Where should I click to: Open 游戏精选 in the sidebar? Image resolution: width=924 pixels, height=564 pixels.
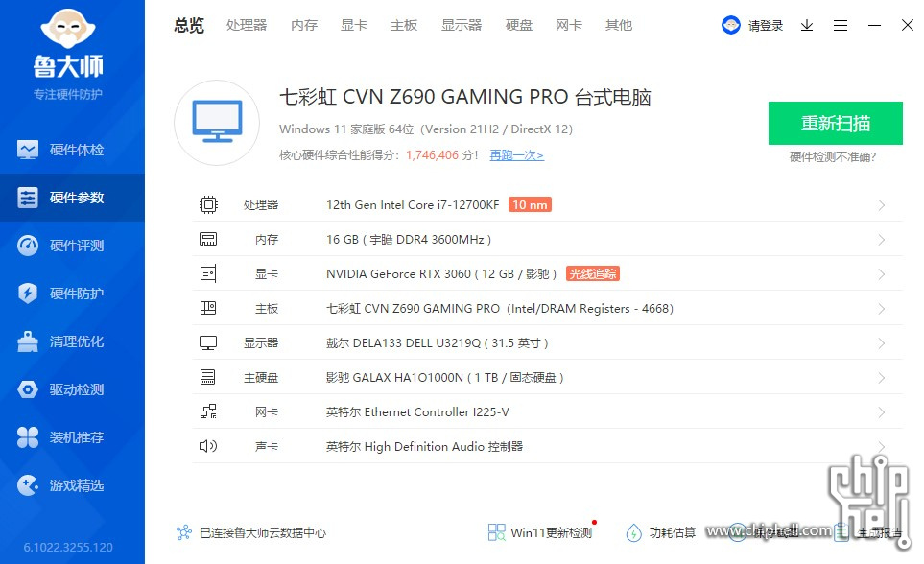[72, 485]
